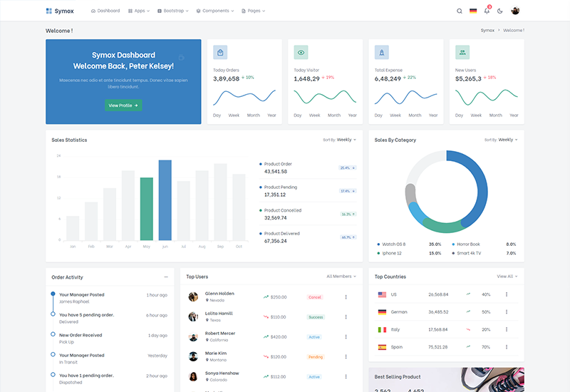Open the notifications bell icon
Screen dimensions: 570x392
click(x=487, y=11)
